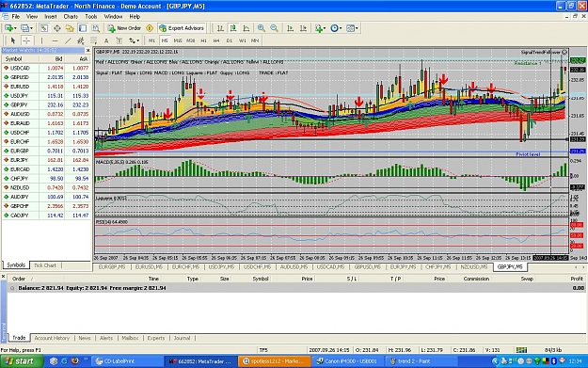Viewport: 588px width, 368px height.
Task: Toggle the Data Window icon
Action: [x=57, y=28]
